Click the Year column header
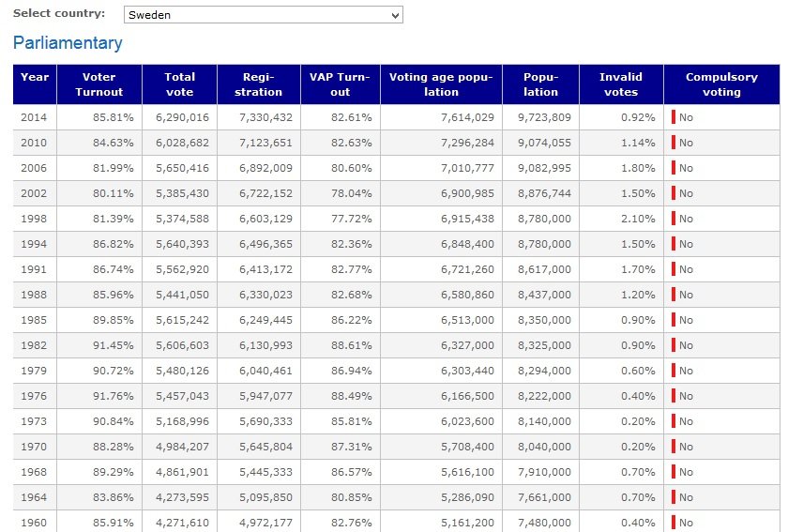The width and height of the screenshot is (788, 532). [35, 84]
